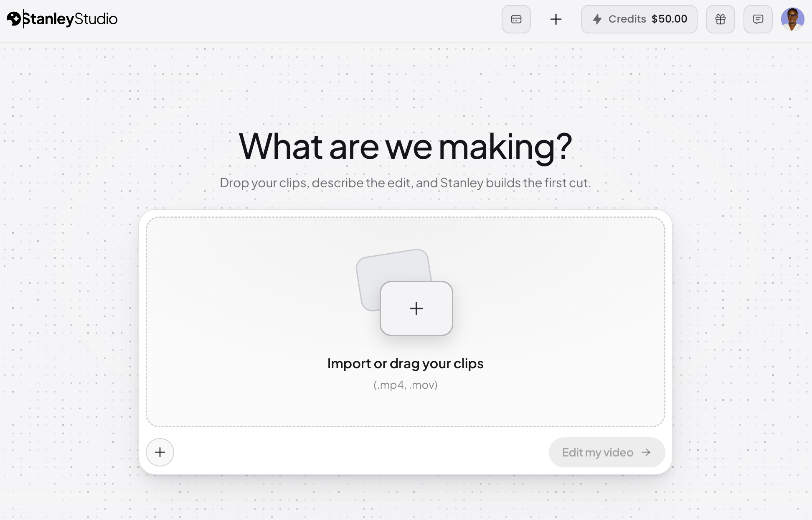This screenshot has height=520, width=812.
Task: Click the 'Drop your clips, describe the edit' subtitle
Action: tap(406, 183)
